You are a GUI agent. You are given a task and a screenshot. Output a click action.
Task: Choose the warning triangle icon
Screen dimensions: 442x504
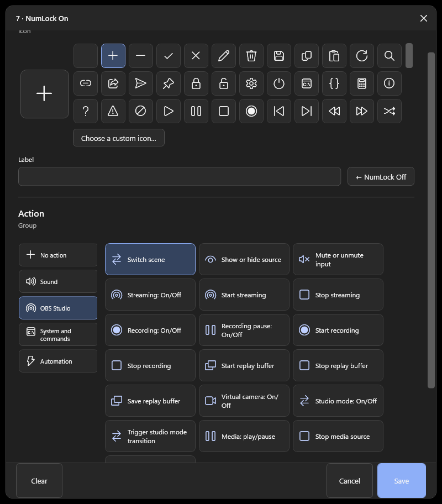click(x=113, y=111)
